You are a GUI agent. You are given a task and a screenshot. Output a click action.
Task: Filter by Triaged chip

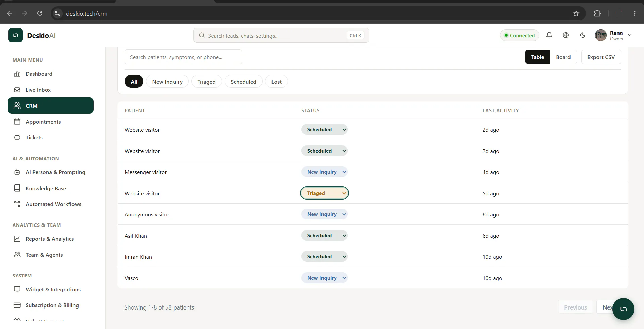pyautogui.click(x=206, y=82)
